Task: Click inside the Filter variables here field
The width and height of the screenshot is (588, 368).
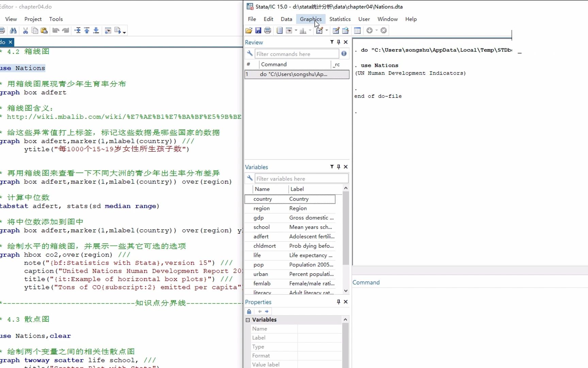Action: 301,179
